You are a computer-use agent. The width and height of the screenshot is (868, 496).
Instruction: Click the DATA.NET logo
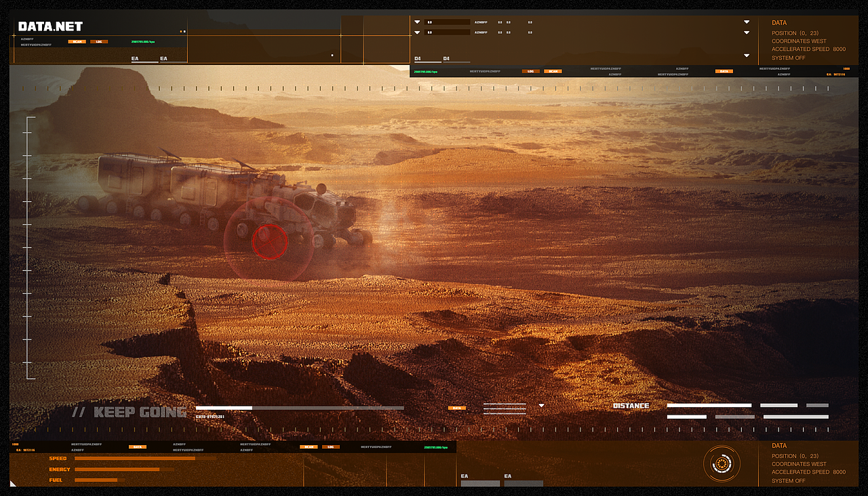50,26
